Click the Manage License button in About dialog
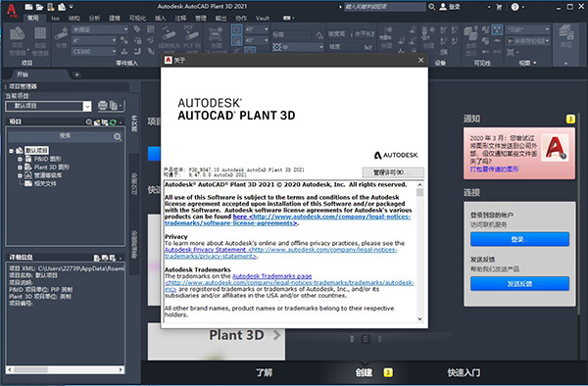 tap(393, 172)
